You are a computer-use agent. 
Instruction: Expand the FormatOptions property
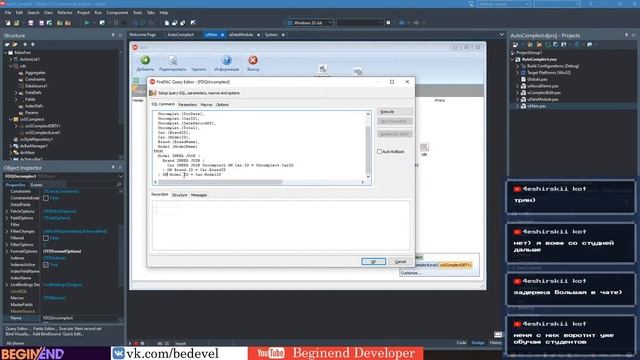point(7,251)
